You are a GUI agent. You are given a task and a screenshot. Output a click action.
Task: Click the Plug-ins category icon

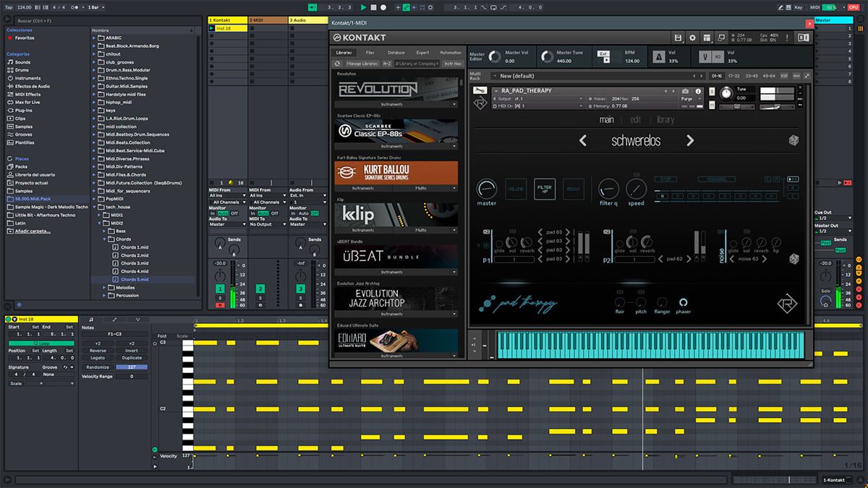pyautogui.click(x=9, y=110)
